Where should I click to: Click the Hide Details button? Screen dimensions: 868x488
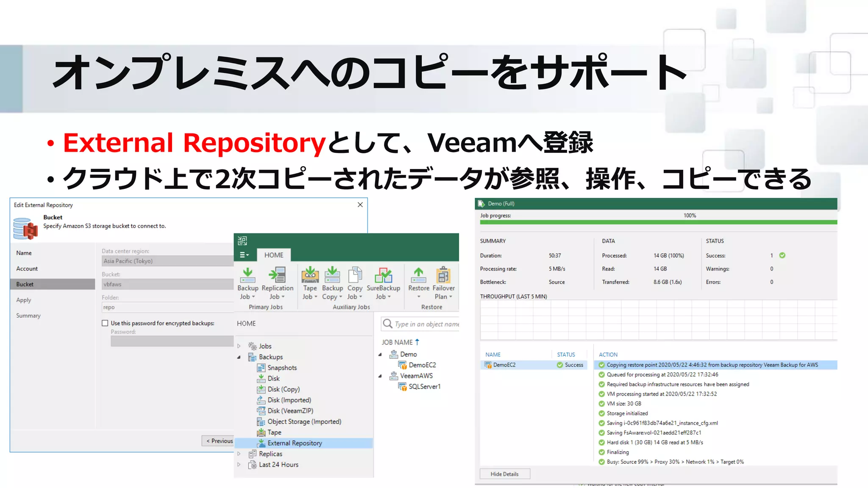coord(505,474)
